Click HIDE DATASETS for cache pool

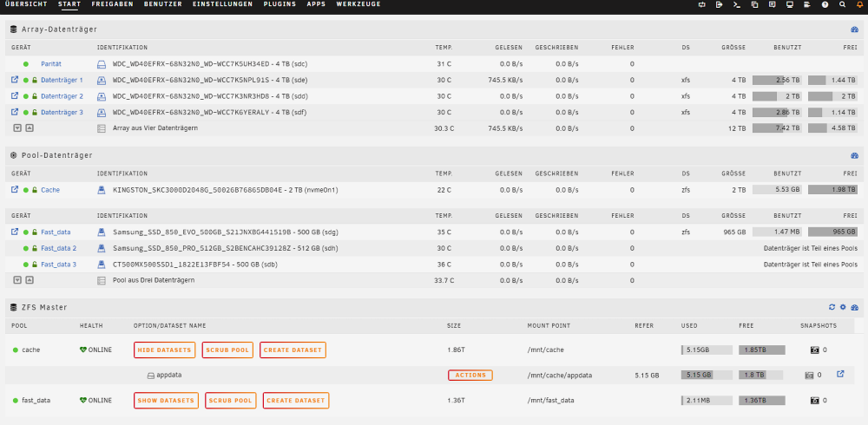pos(164,350)
